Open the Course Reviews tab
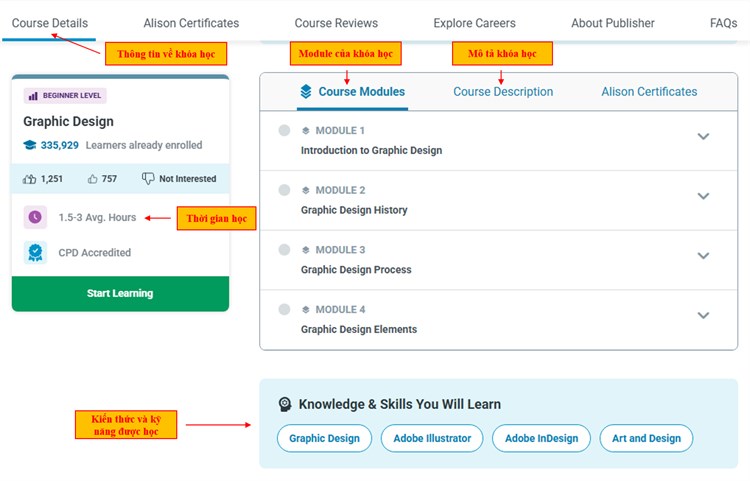The height and width of the screenshot is (481, 750). pos(336,23)
